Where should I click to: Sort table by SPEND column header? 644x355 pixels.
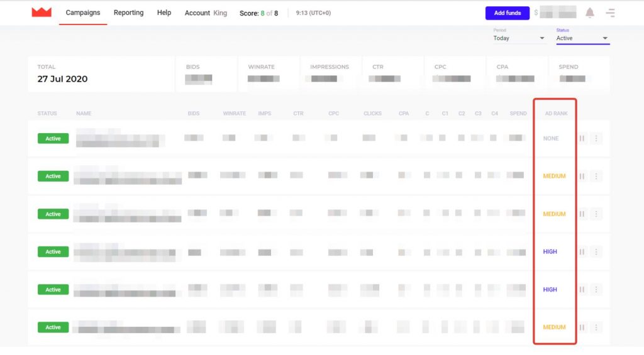pyautogui.click(x=518, y=113)
